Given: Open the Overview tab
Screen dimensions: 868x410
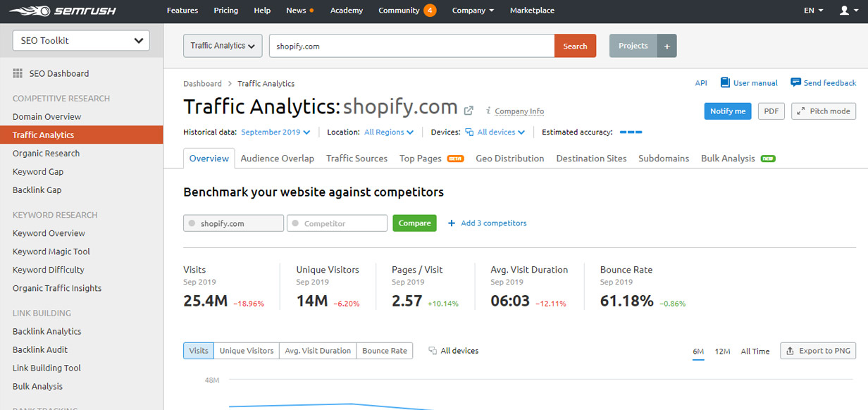Looking at the screenshot, I should point(209,159).
